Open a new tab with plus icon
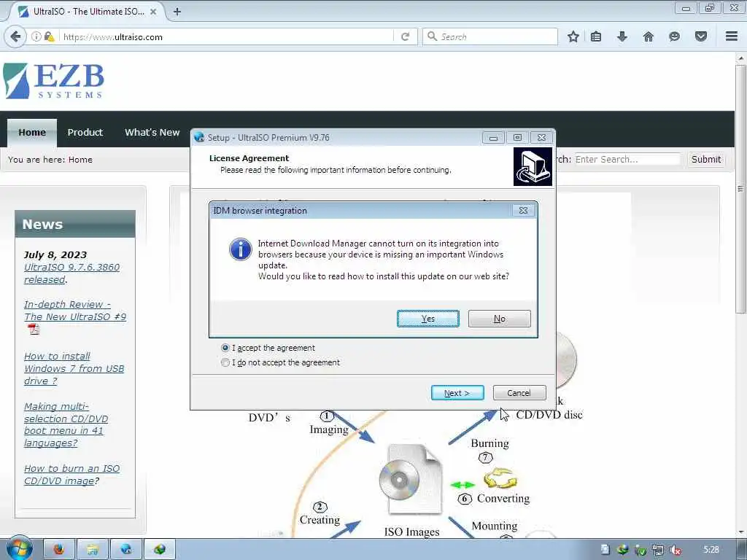747x560 pixels. click(177, 12)
